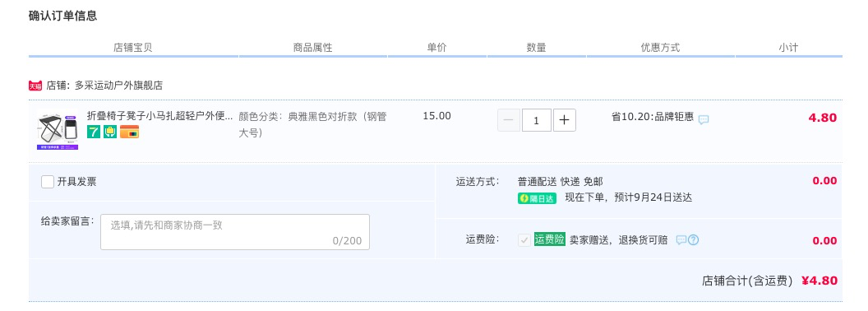868x311 pixels.
Task: Click the 店铺宝贝 column header
Action: tap(133, 48)
